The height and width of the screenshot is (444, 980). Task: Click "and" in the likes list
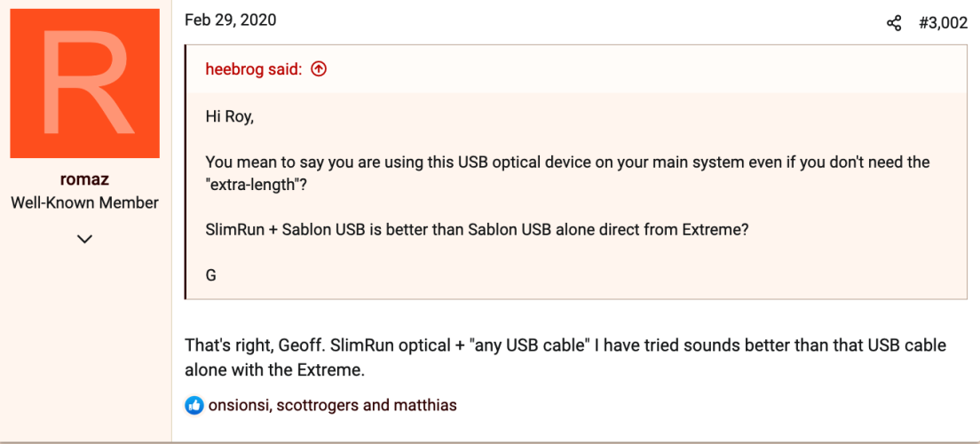376,405
